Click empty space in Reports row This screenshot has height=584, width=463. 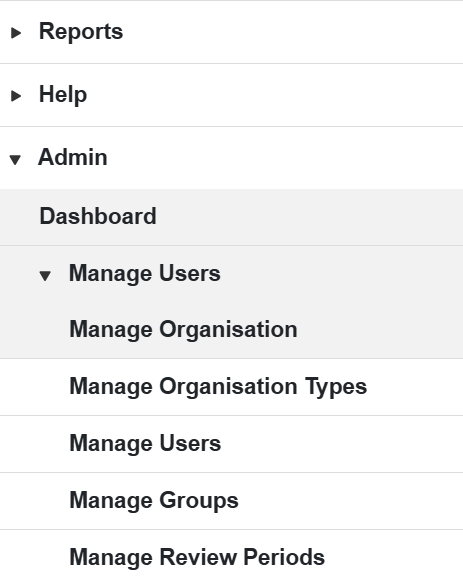[x=291, y=32]
